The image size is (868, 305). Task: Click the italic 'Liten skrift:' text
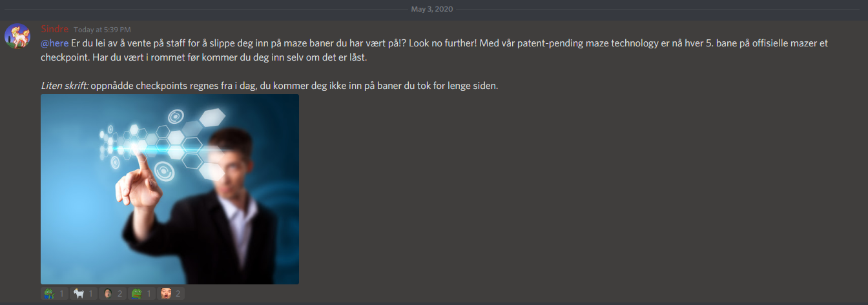(65, 85)
